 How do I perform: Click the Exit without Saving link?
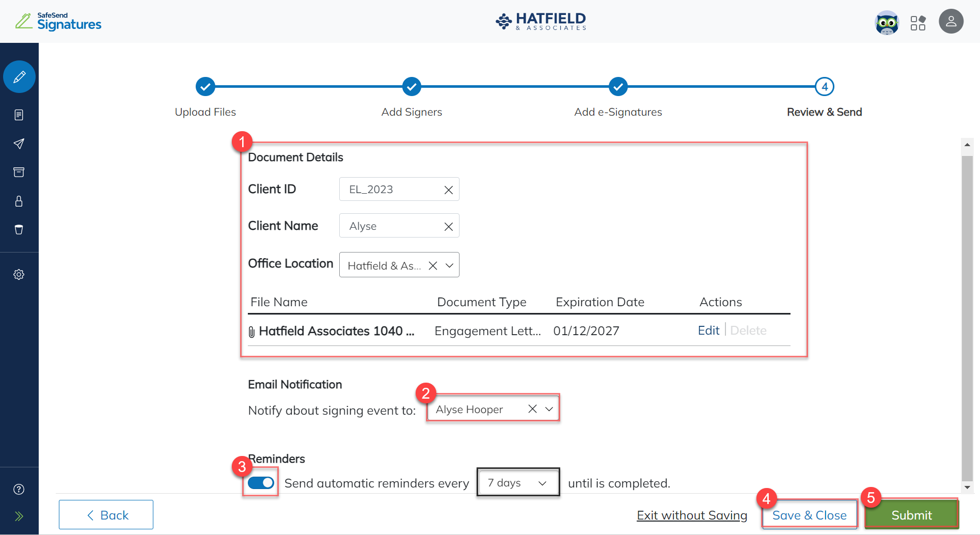[692, 514]
